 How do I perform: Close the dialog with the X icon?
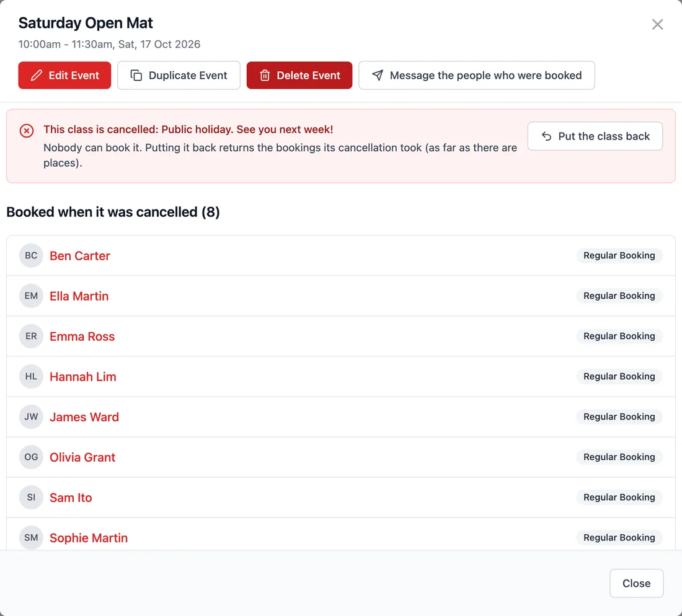coord(657,24)
